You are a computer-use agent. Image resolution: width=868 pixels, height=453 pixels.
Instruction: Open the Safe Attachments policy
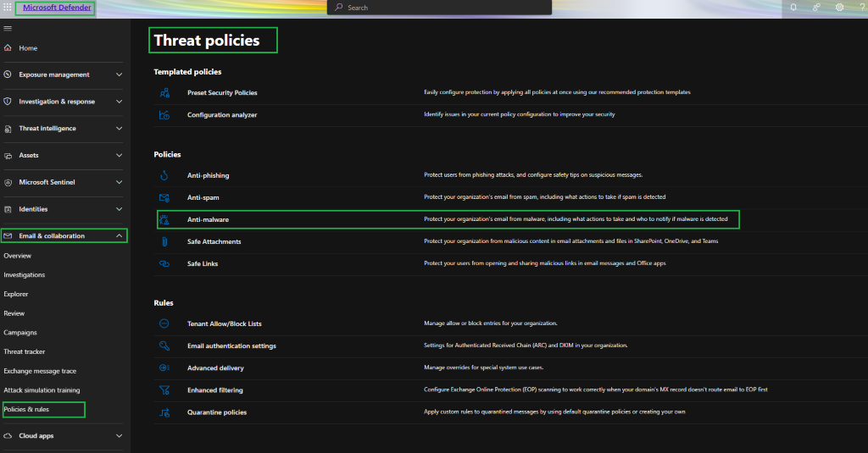pos(214,241)
